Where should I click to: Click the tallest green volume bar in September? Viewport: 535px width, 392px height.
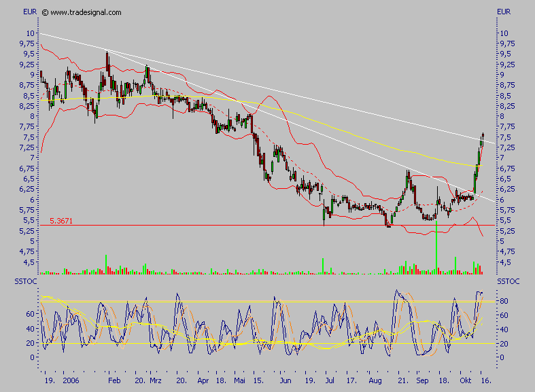436,253
